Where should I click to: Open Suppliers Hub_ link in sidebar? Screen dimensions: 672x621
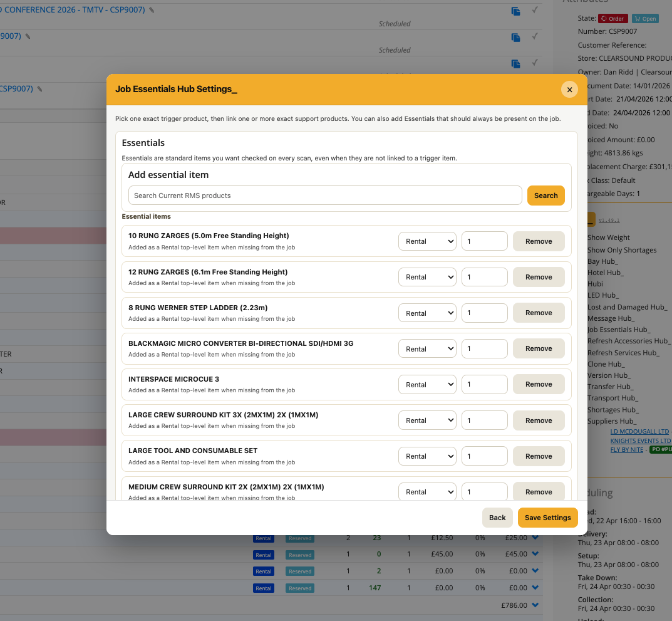pos(612,421)
